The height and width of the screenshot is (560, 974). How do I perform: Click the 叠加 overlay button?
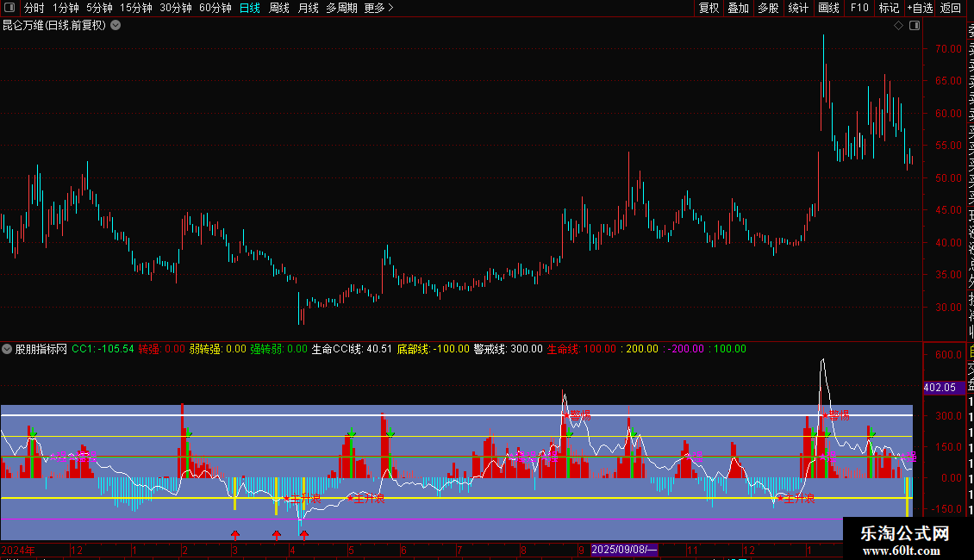click(x=739, y=8)
